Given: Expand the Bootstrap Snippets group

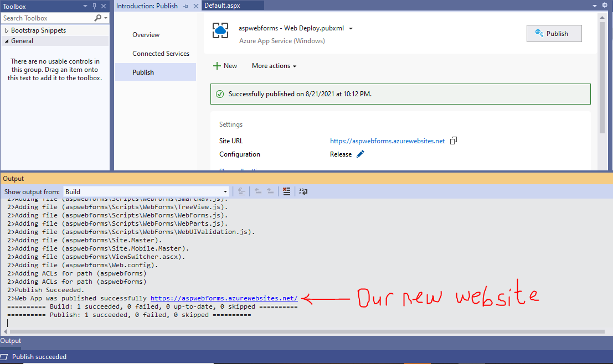Looking at the screenshot, I should tap(7, 30).
